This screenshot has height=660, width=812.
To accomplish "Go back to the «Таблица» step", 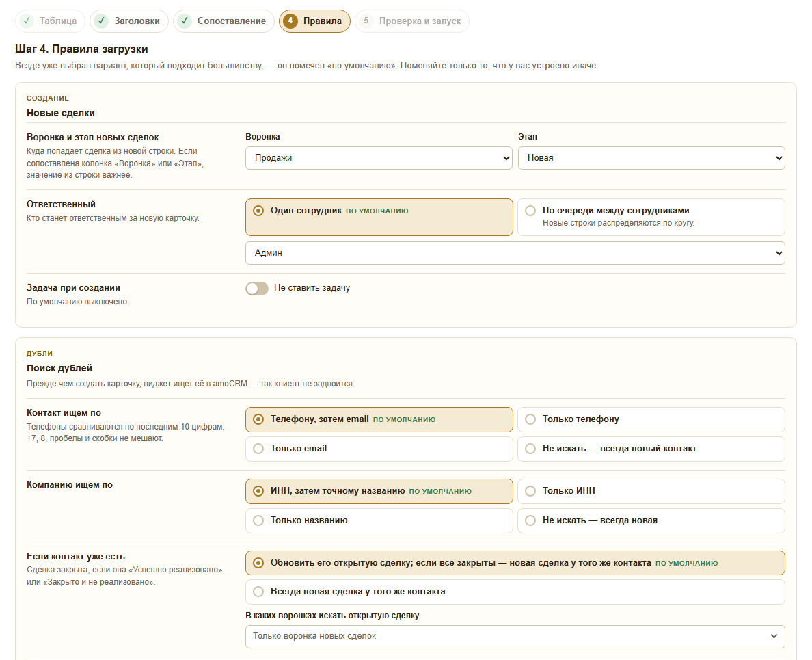I will click(50, 21).
